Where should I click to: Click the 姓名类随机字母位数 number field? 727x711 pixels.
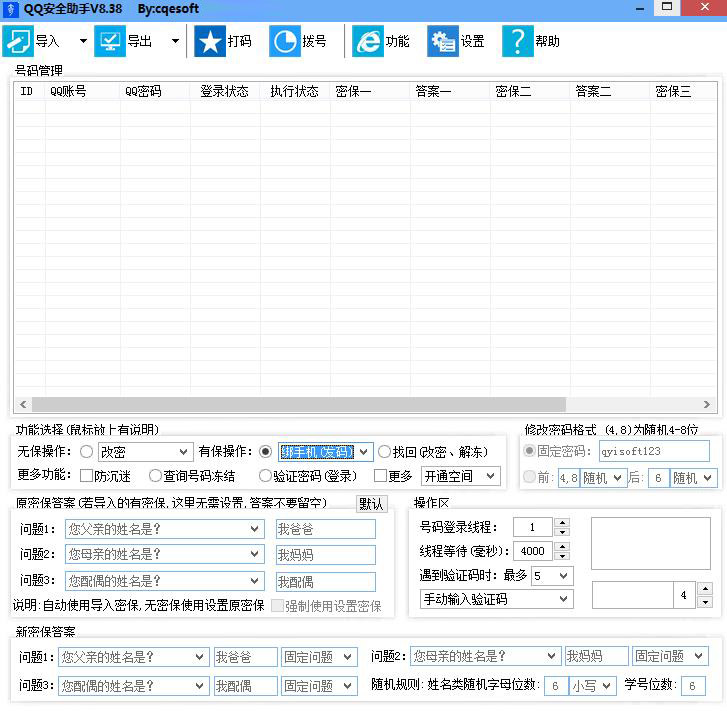point(556,686)
